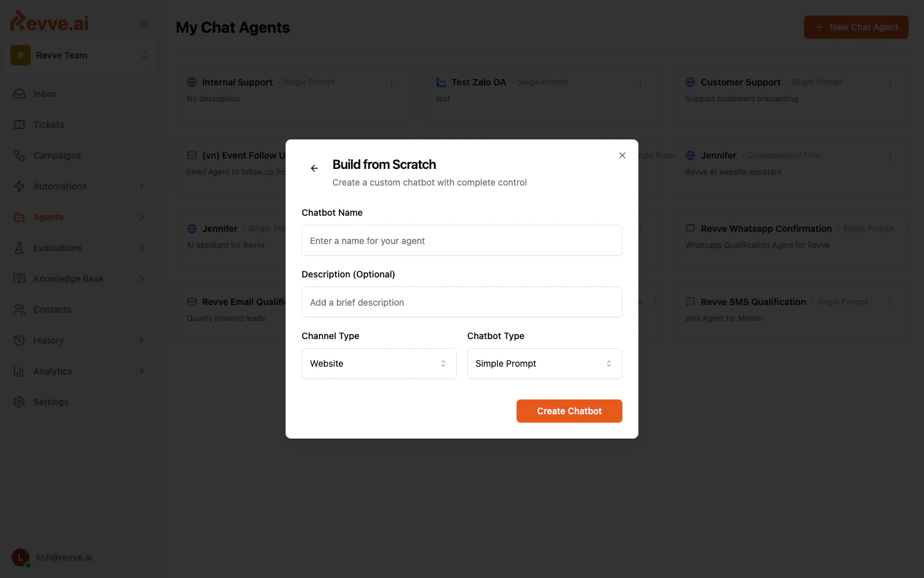The image size is (924, 578).
Task: Click the Automations lightning icon
Action: click(19, 186)
